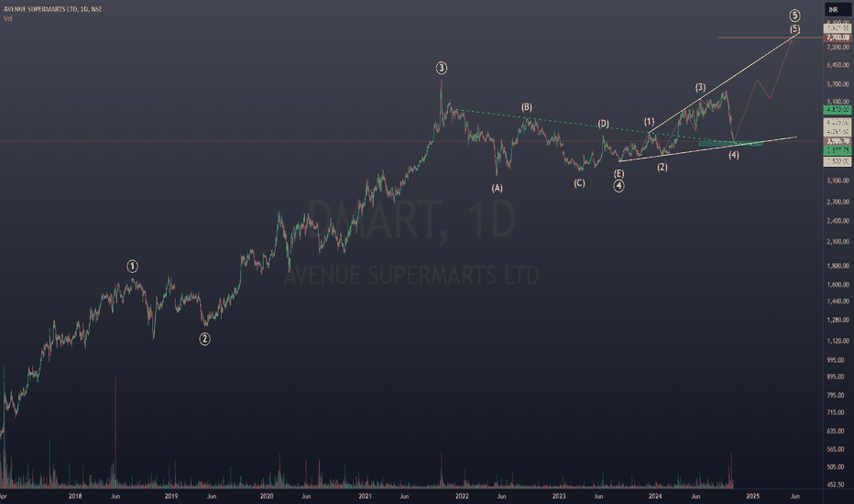
Task: Select the white upper rising channel line
Action: (x=725, y=82)
